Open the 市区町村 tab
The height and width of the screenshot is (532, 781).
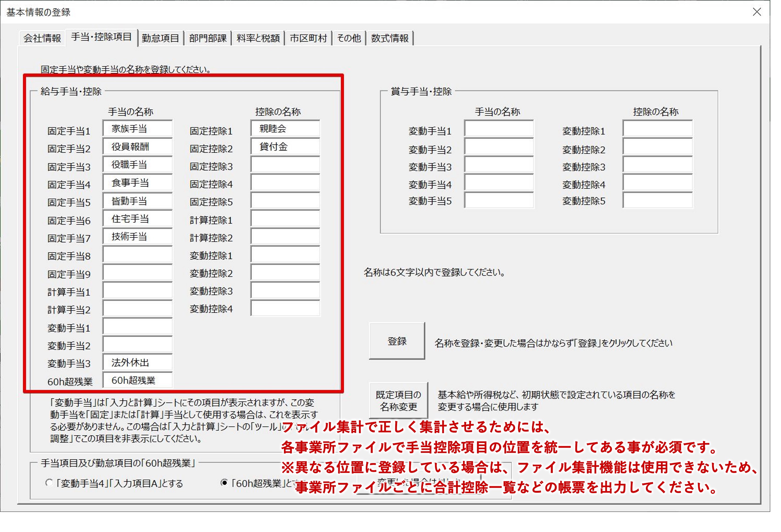point(308,38)
